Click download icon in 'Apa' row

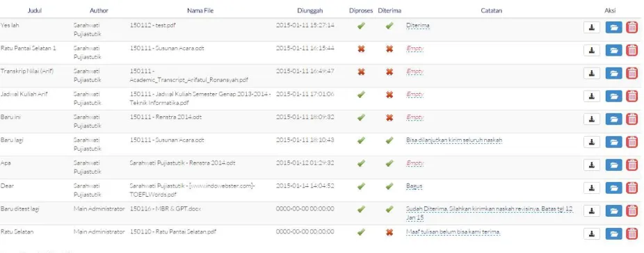pos(592,165)
